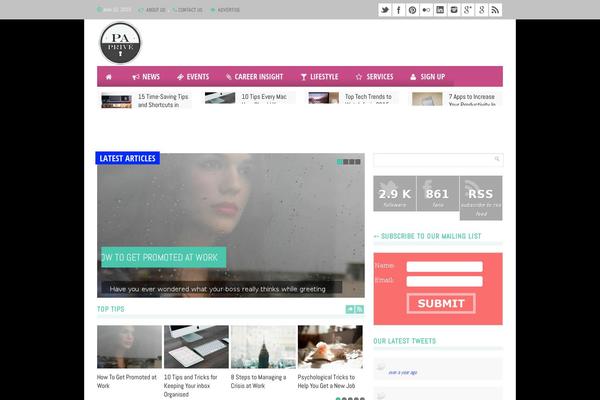
Task: Focus the search input field
Action: pos(438,160)
